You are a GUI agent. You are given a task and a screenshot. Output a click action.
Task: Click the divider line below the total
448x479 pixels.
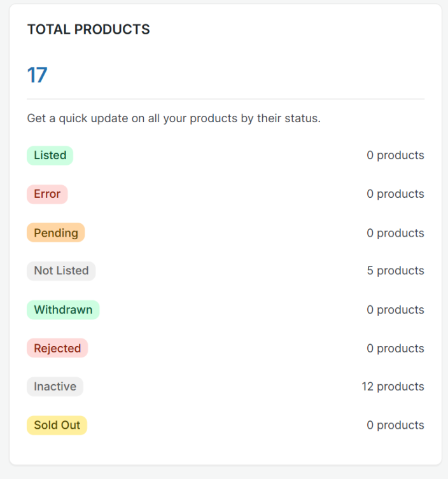pos(225,99)
